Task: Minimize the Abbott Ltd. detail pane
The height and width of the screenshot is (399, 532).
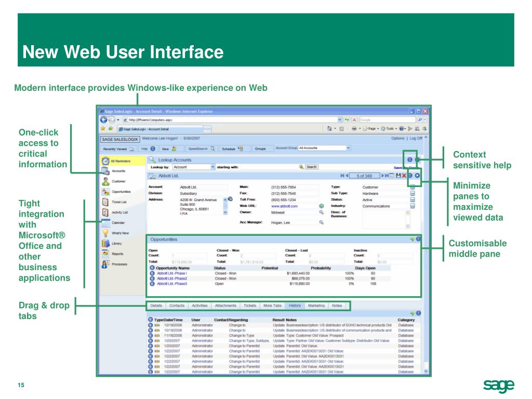Action: [x=417, y=176]
